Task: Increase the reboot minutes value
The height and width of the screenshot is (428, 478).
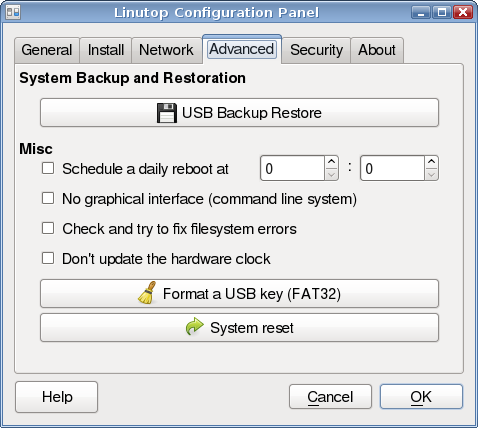Action: tap(431, 162)
